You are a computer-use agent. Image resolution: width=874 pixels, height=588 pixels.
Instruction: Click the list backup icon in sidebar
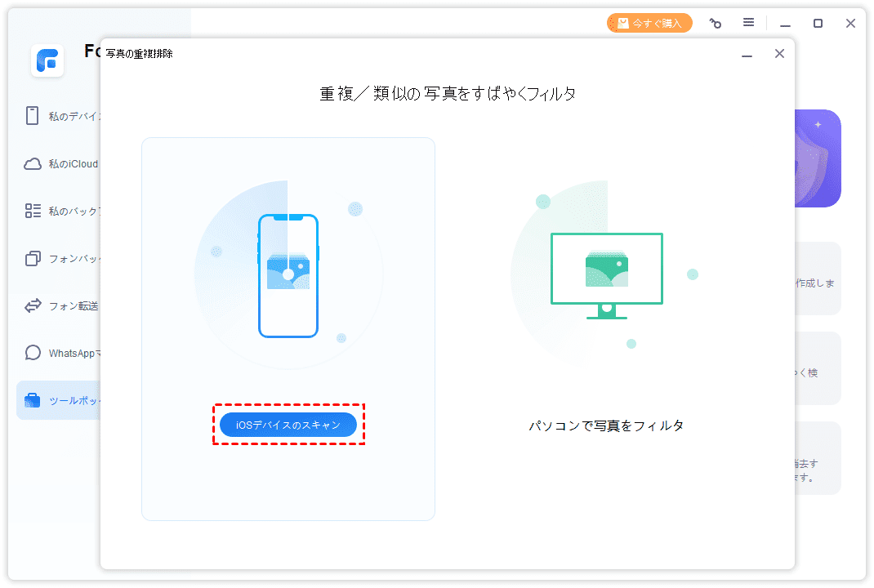click(33, 211)
